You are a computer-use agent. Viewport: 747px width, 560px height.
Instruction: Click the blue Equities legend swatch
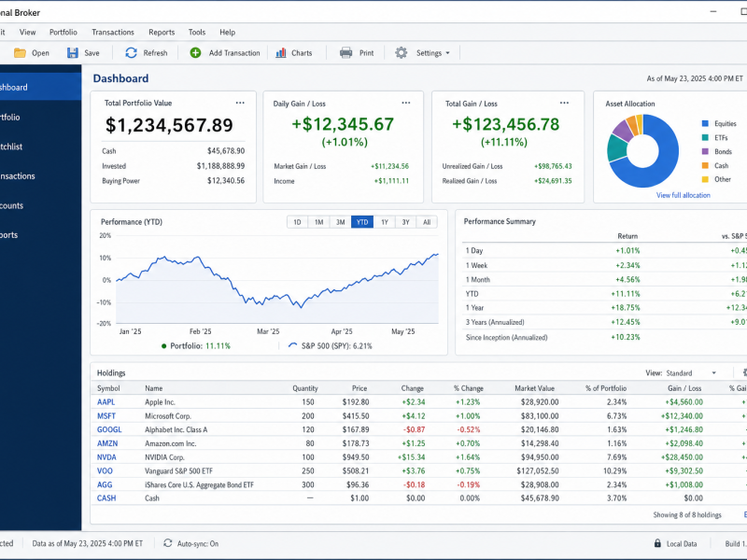click(x=705, y=124)
